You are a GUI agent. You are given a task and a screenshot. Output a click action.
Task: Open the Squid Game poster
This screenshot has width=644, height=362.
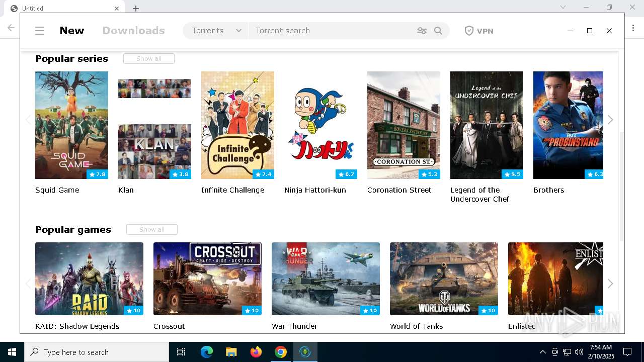tap(71, 125)
